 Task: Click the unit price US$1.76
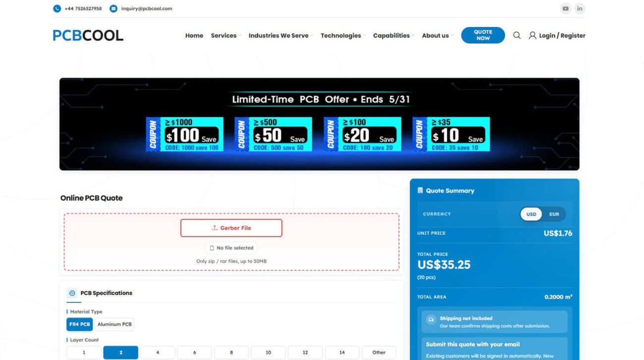(x=558, y=233)
